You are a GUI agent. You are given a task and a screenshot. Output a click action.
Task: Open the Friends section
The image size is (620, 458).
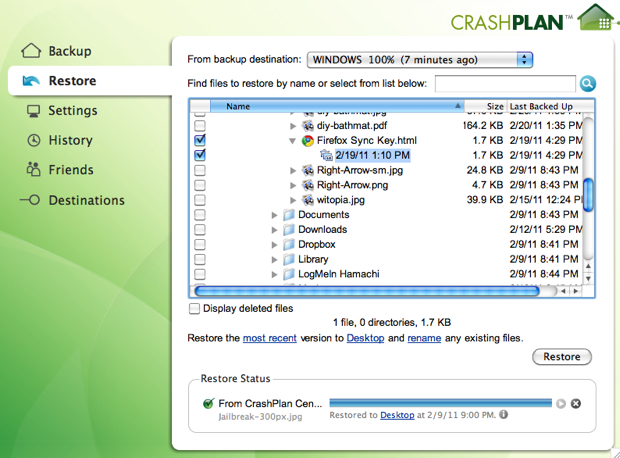coord(71,170)
